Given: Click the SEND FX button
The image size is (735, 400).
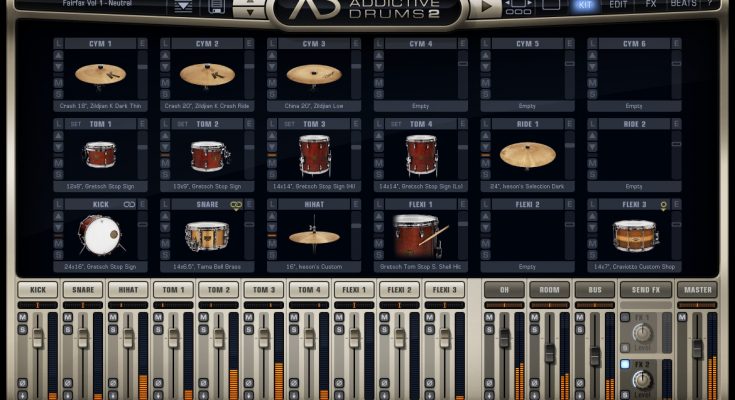Looking at the screenshot, I should pos(640,289).
